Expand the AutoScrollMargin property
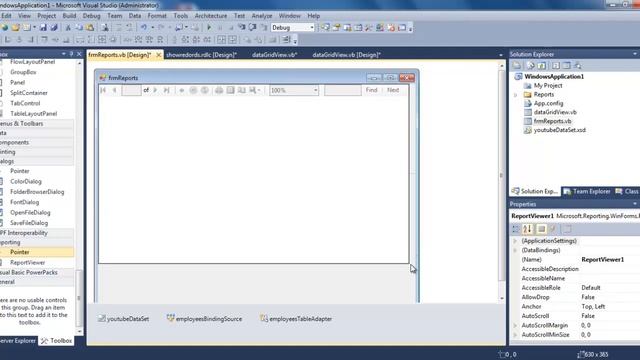This screenshot has height=360, width=640. coord(515,325)
